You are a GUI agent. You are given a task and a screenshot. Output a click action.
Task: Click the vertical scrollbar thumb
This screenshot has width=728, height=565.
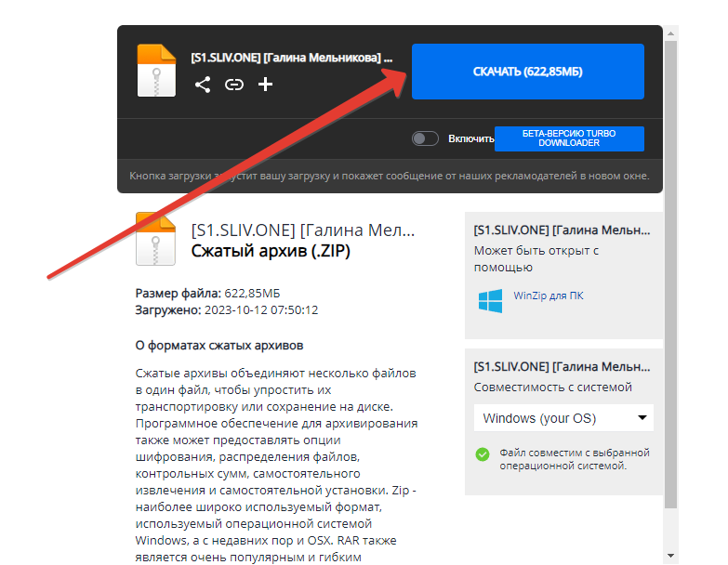click(670, 275)
